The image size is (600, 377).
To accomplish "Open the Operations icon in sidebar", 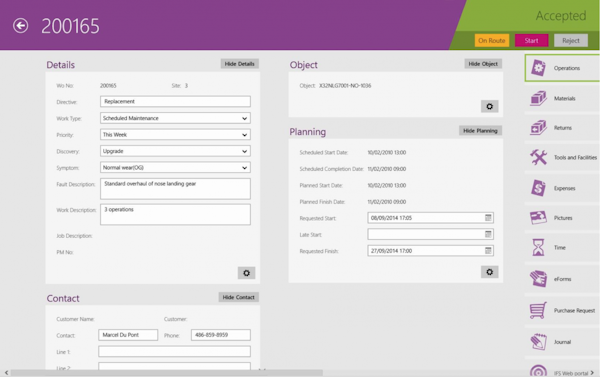I will (538, 68).
